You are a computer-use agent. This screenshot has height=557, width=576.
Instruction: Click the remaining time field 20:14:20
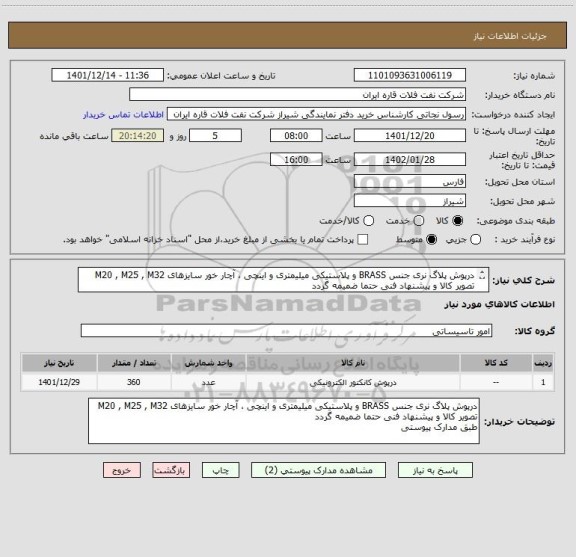pos(138,136)
